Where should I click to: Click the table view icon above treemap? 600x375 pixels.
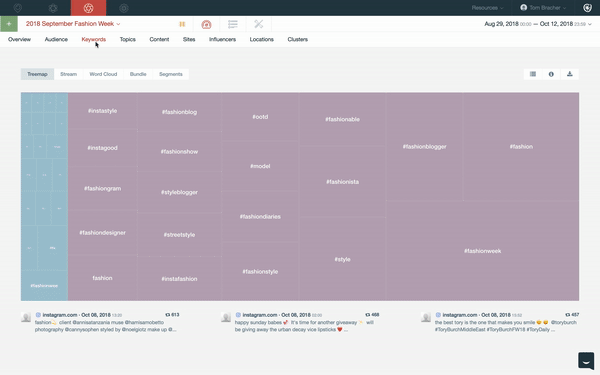click(x=533, y=74)
